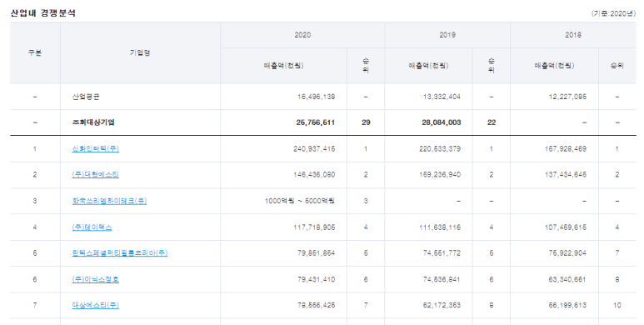Select (주)테이팩스 2018 sales value
The width and height of the screenshot is (644, 325).
(566, 227)
